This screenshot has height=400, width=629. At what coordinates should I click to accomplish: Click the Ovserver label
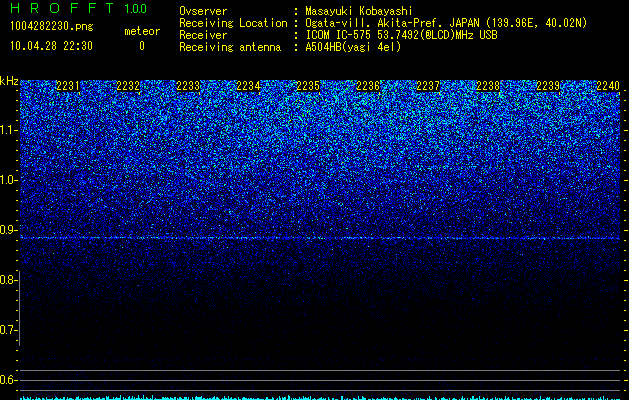tap(203, 11)
